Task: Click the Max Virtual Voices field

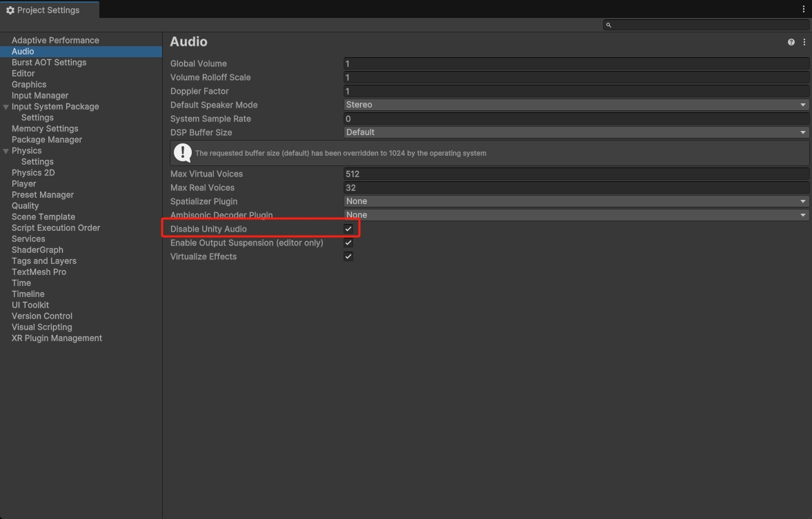Action: pyautogui.click(x=576, y=174)
